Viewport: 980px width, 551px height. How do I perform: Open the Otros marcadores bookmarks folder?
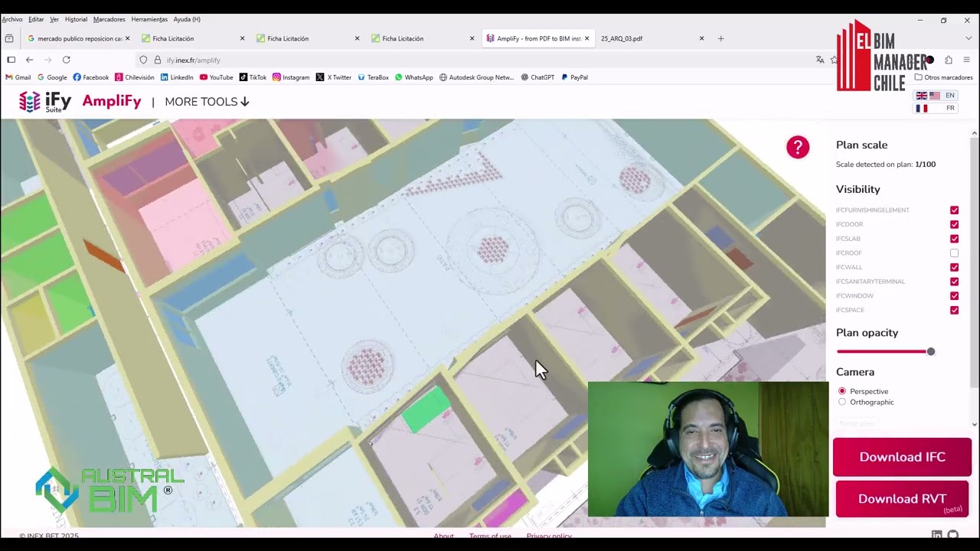(943, 77)
